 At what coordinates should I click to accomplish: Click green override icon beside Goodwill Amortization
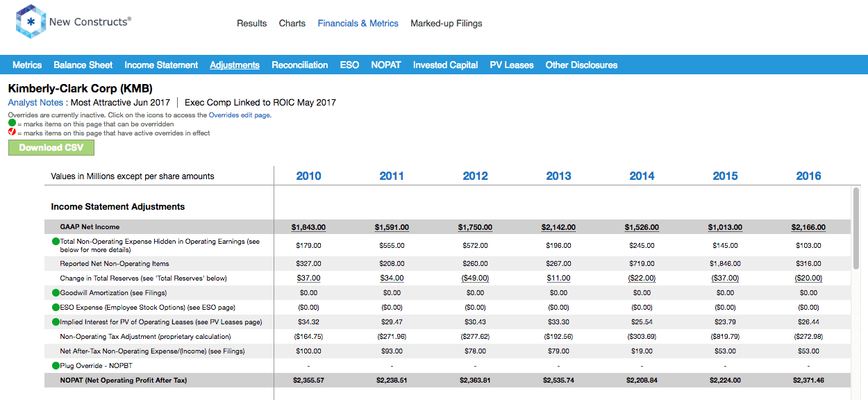(56, 293)
